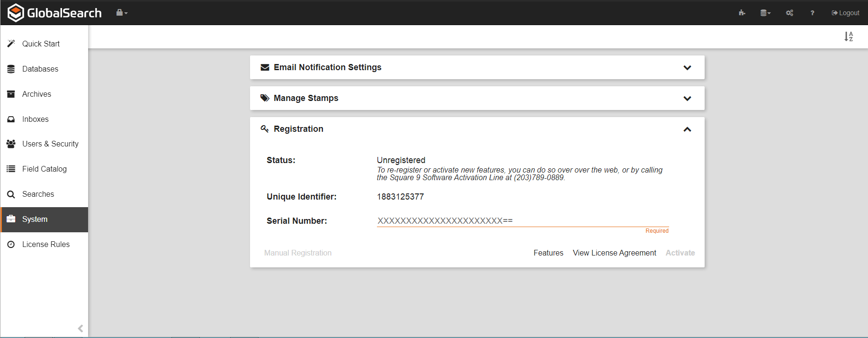The width and height of the screenshot is (868, 338).
Task: Click the GlobalSearch hexagon logo
Action: 16,13
